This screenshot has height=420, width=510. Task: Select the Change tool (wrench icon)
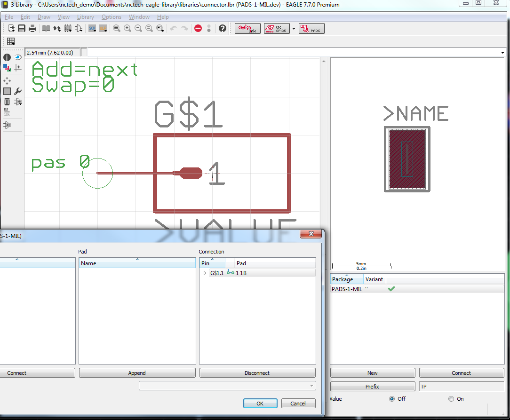(x=17, y=91)
